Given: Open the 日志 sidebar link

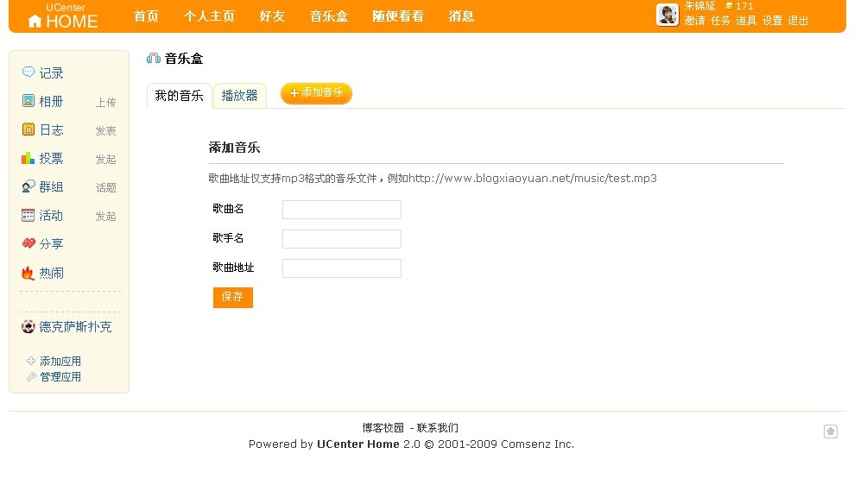Looking at the screenshot, I should click(x=51, y=129).
